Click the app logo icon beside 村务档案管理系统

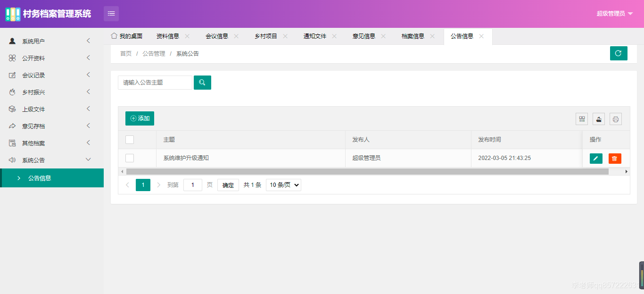coord(13,14)
